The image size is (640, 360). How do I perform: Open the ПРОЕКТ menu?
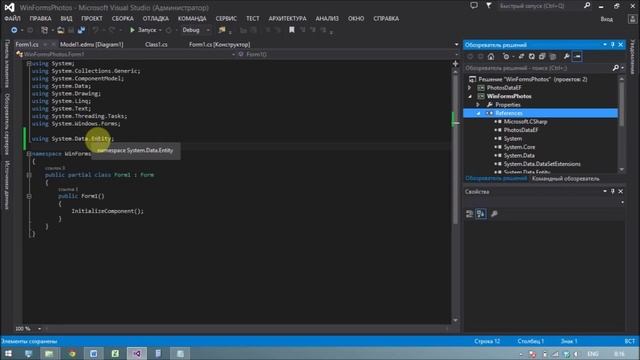(92, 18)
